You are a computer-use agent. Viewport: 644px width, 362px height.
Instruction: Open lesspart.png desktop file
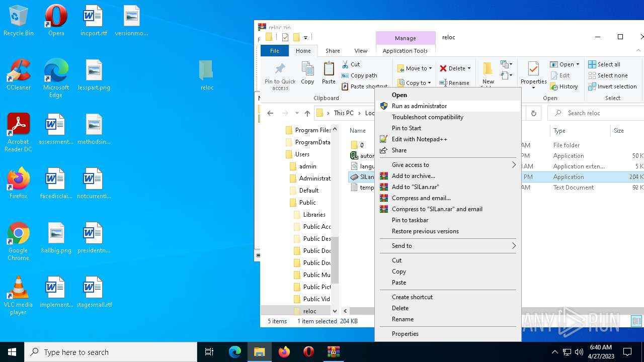point(94,74)
